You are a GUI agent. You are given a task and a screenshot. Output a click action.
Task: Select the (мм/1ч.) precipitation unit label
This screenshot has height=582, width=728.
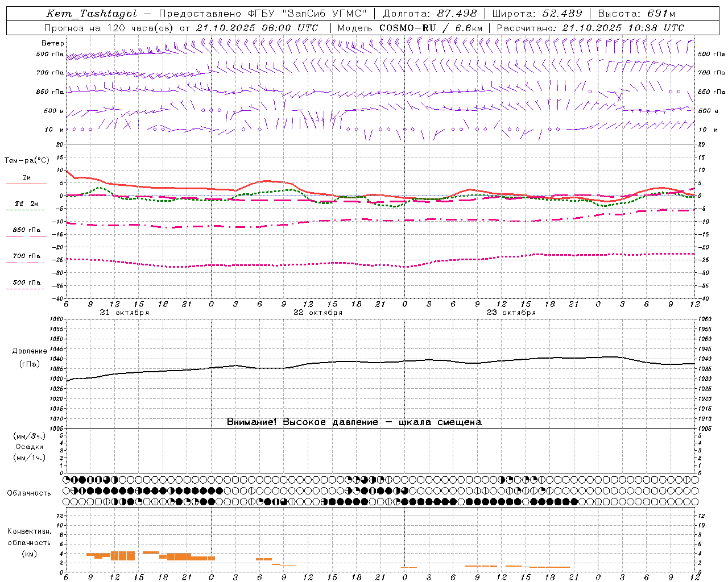pos(30,458)
